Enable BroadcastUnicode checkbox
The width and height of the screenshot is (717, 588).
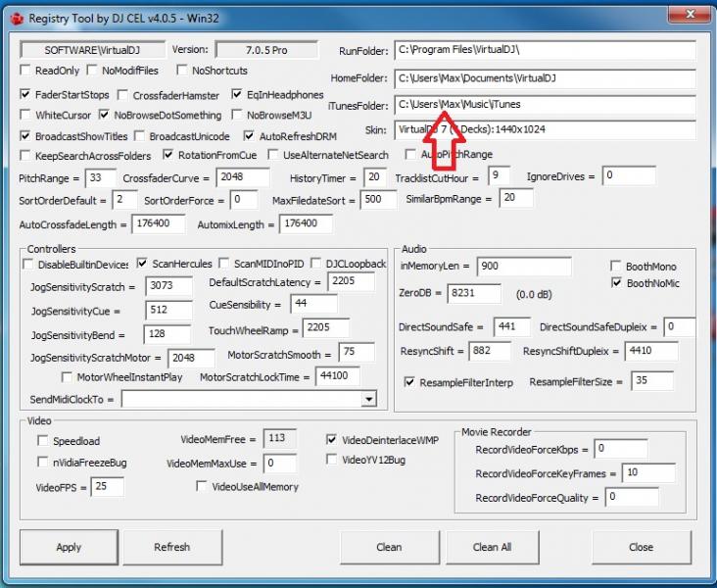[x=139, y=136]
